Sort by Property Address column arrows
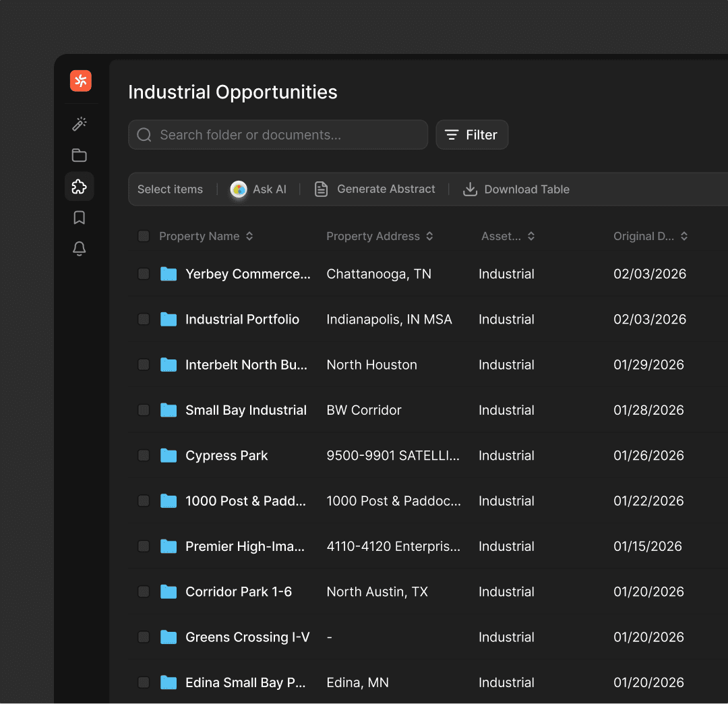The width and height of the screenshot is (728, 704). point(429,236)
